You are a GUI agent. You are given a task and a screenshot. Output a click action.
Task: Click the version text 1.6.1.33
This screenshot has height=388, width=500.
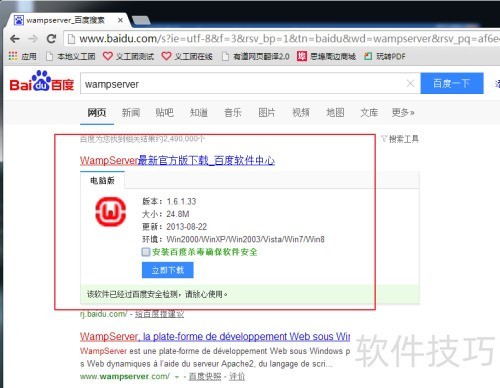coord(181,201)
